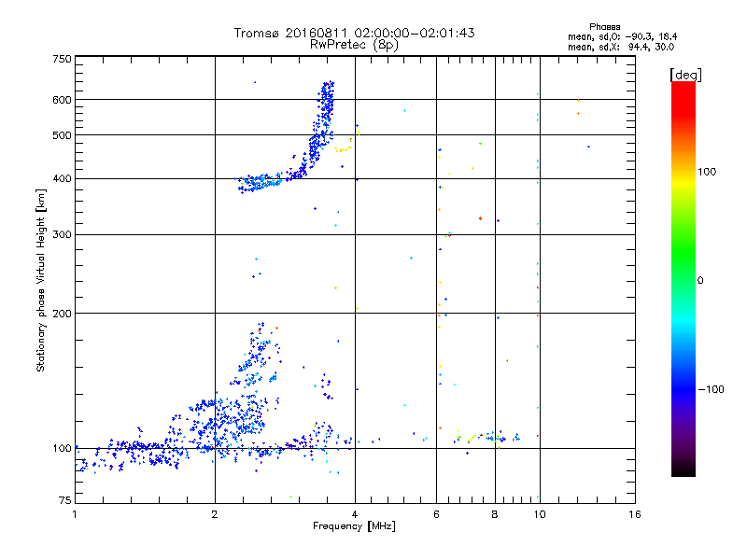
Task: Click the plot title 'Tromsø 20160811 02:00:00-02:01:43'
Action: (354, 33)
